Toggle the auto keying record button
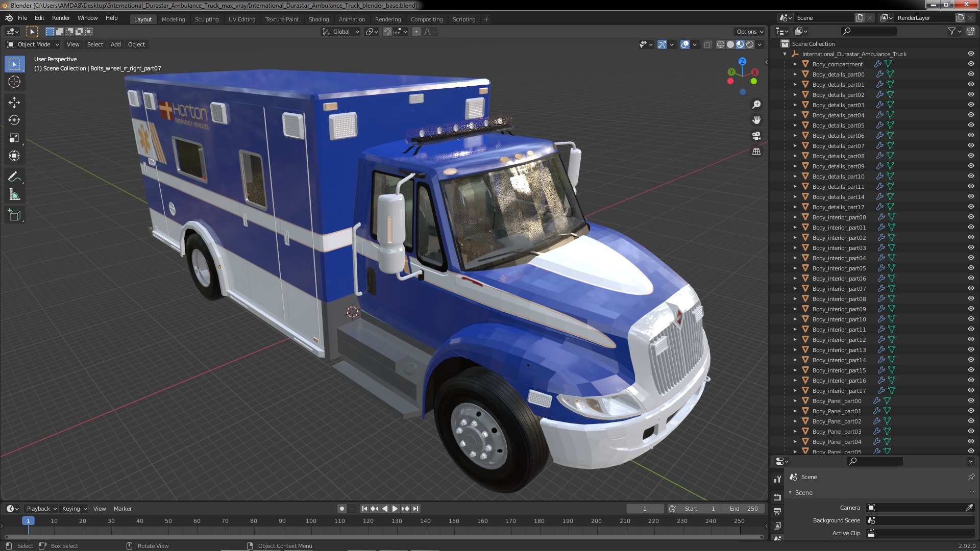Viewport: 980px width, 551px height. pyautogui.click(x=342, y=509)
